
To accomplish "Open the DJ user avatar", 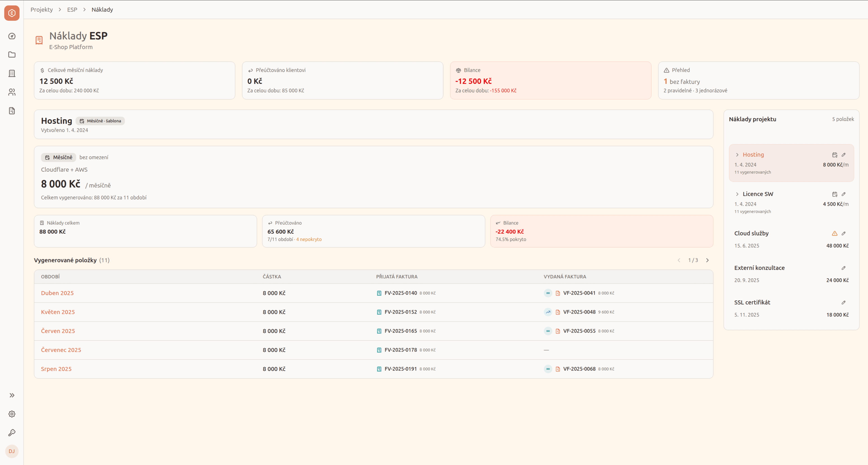I will pos(12,451).
